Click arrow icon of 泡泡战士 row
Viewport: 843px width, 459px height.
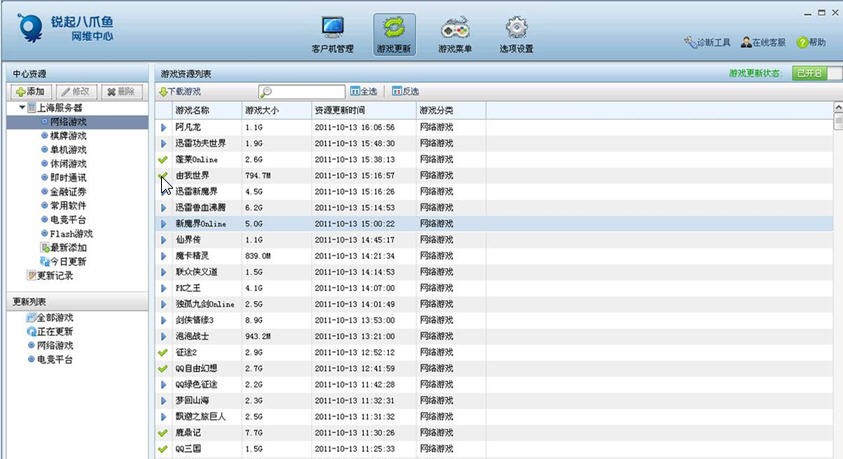pos(163,336)
